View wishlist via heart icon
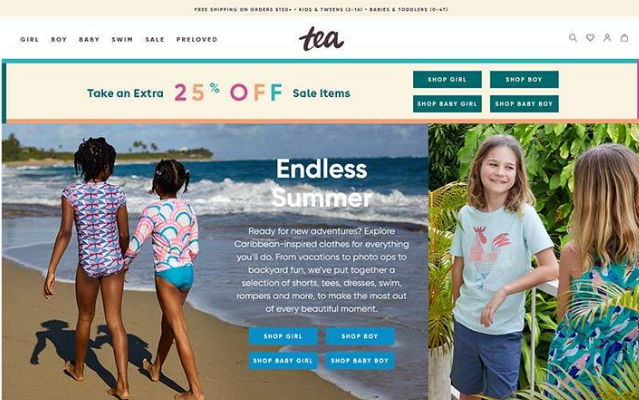This screenshot has width=639, height=400. (590, 38)
